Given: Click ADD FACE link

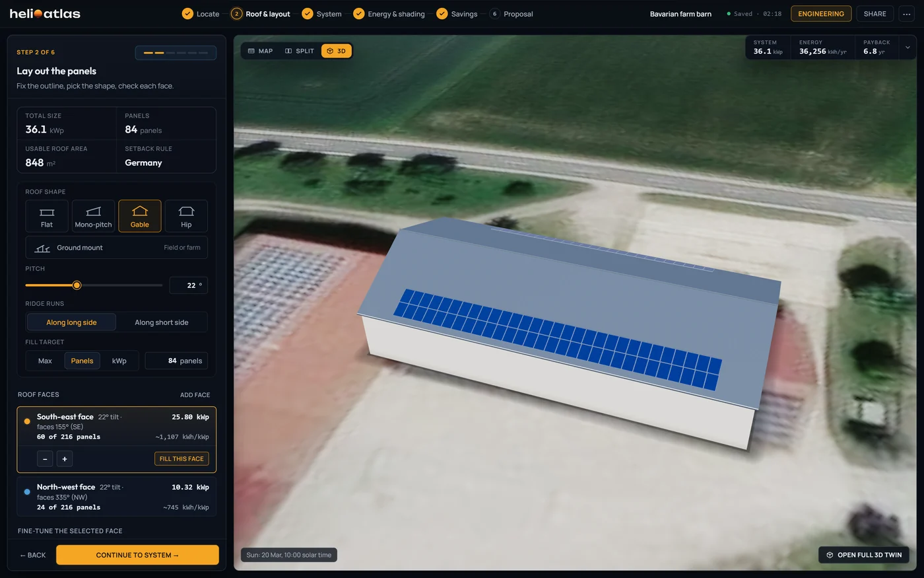Looking at the screenshot, I should 195,395.
